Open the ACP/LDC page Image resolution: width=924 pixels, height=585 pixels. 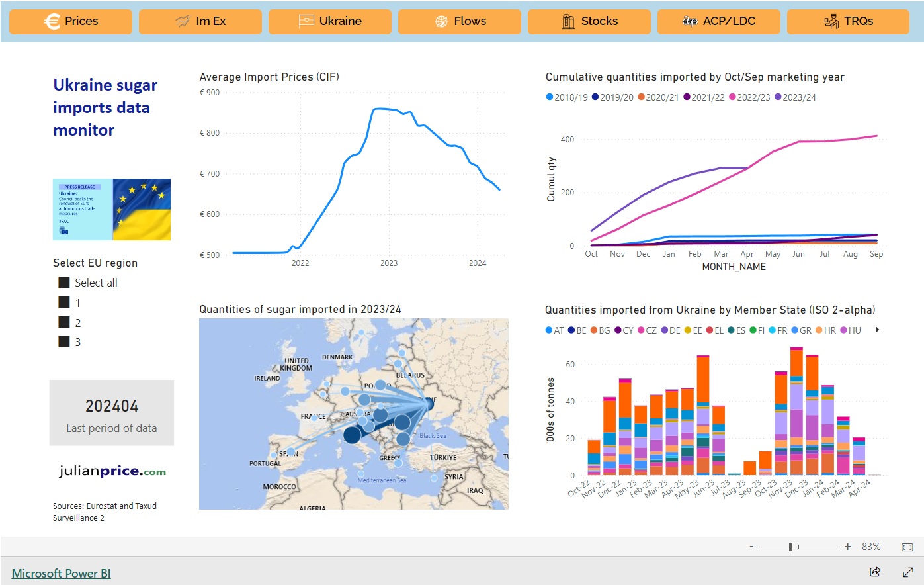[718, 21]
